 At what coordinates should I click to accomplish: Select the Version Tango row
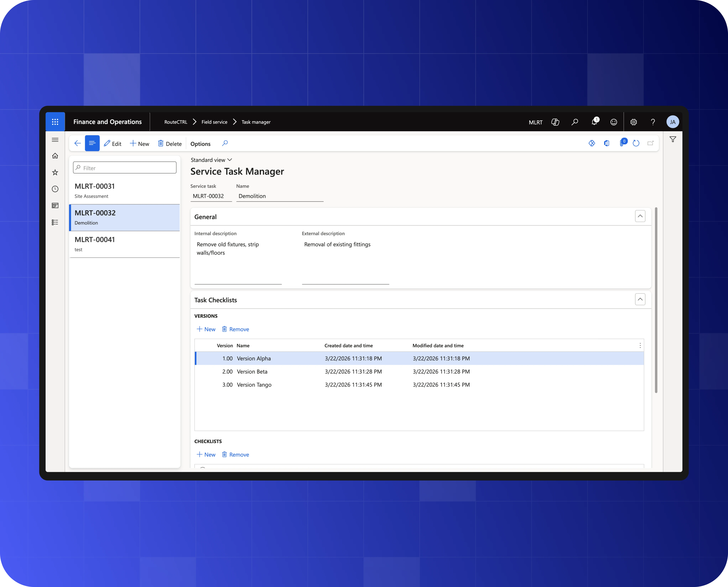pyautogui.click(x=419, y=385)
